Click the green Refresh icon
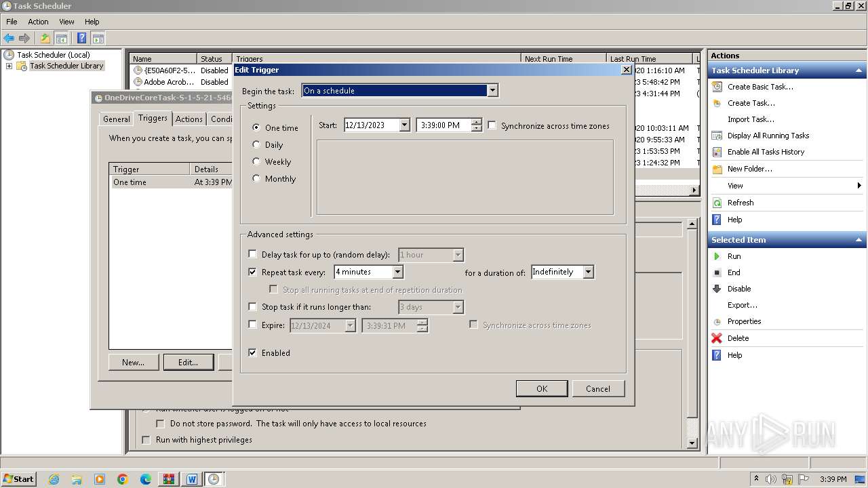Screen dimensions: 868x488 point(717,203)
